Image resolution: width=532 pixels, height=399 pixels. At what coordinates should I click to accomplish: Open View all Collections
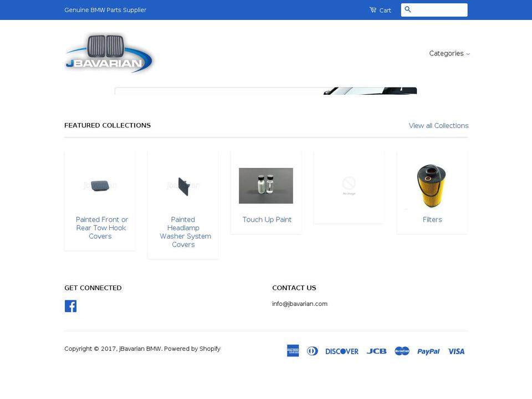click(x=438, y=125)
